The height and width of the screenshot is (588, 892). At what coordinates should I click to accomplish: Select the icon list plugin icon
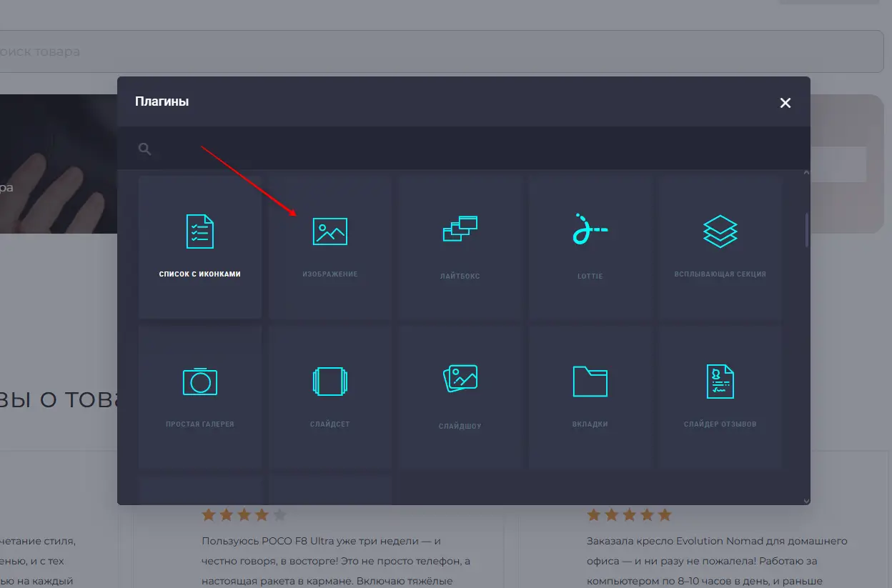pos(199,231)
